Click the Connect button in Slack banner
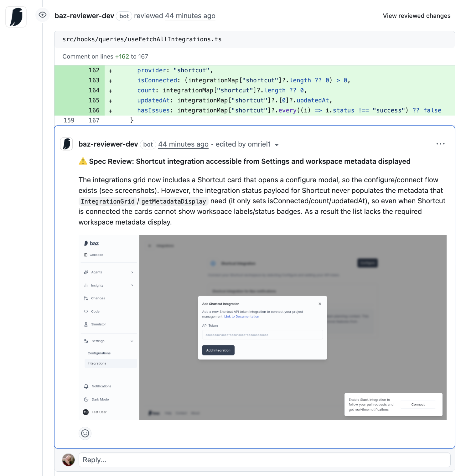This screenshot has width=461, height=476. (x=418, y=405)
